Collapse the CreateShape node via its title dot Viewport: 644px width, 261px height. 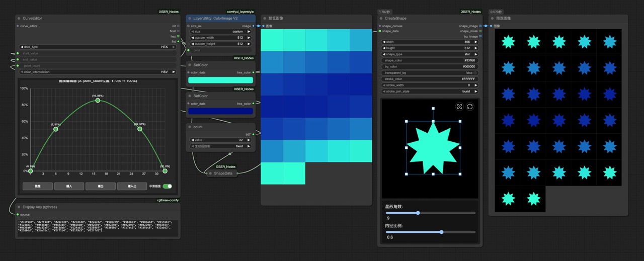tap(381, 19)
